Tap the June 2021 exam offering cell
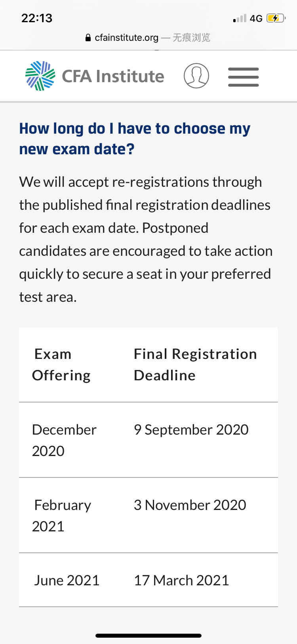 tap(67, 580)
